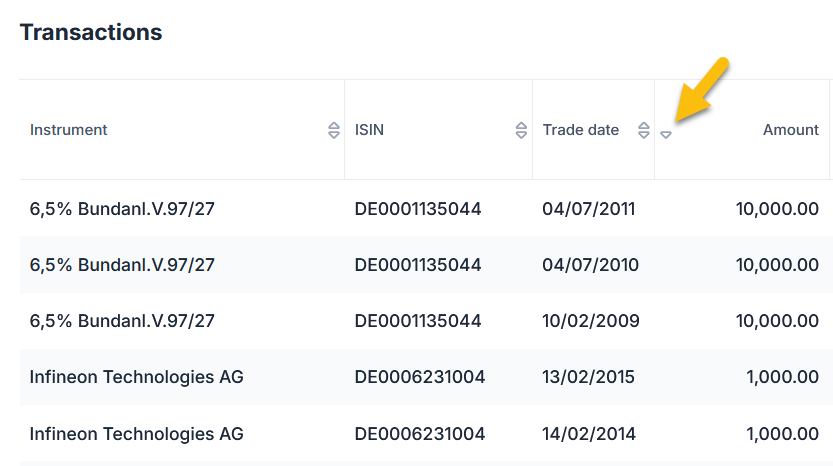Click amount 10,000.00 for 10/02/2009
The height and width of the screenshot is (466, 833).
[777, 321]
